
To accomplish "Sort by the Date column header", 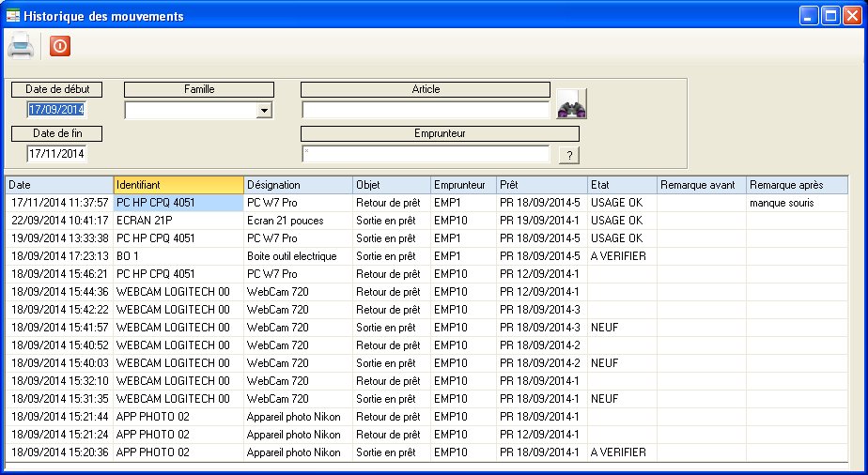I will click(x=58, y=185).
